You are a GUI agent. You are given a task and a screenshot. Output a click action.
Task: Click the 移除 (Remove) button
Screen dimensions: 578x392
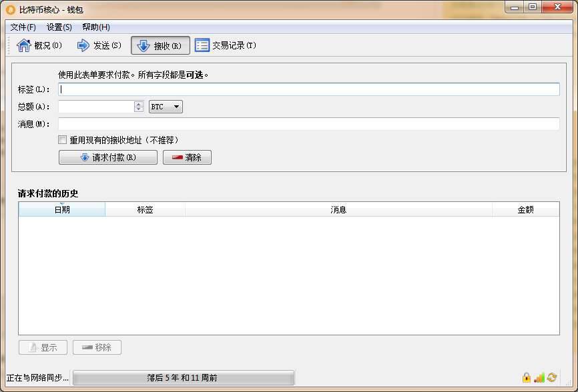pos(97,347)
